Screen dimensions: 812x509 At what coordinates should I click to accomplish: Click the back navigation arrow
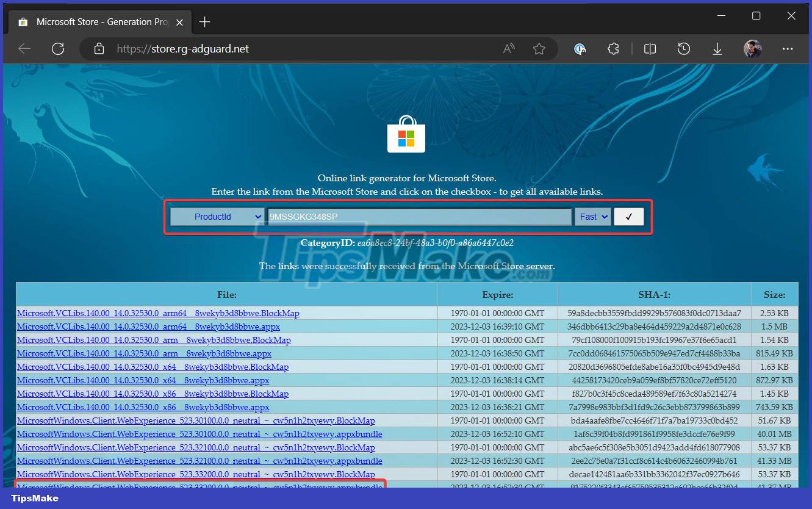(24, 49)
